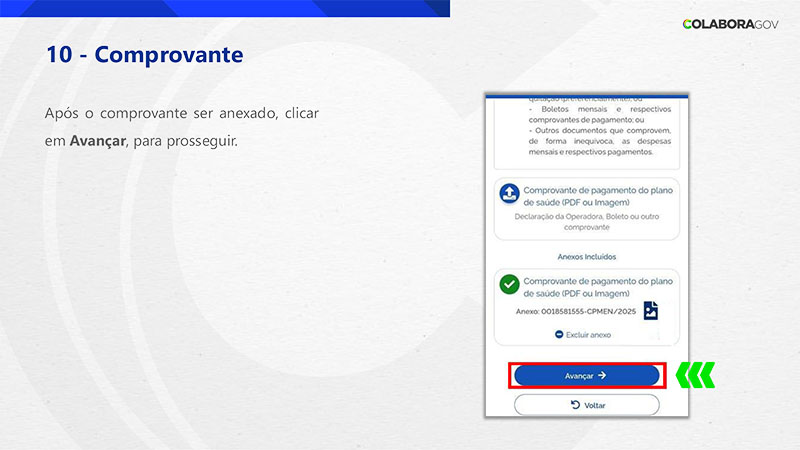Open the attached document file icon

click(650, 311)
